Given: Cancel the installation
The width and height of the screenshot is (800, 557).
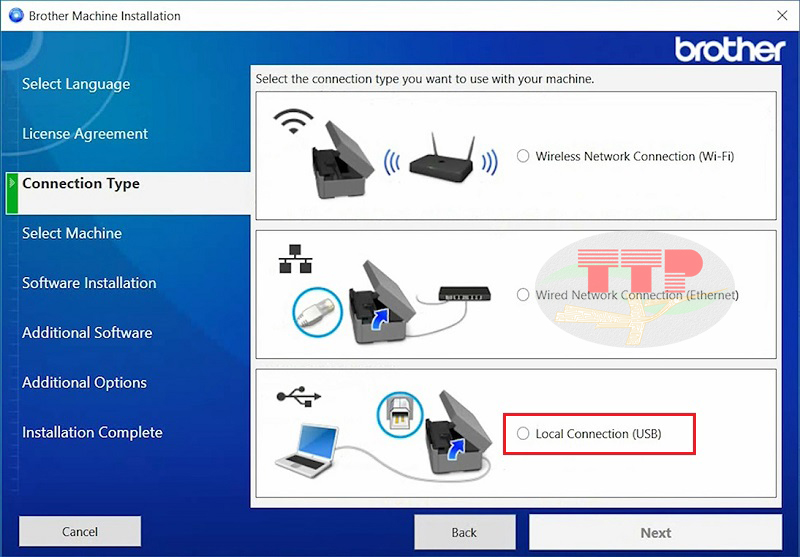Looking at the screenshot, I should click(80, 531).
